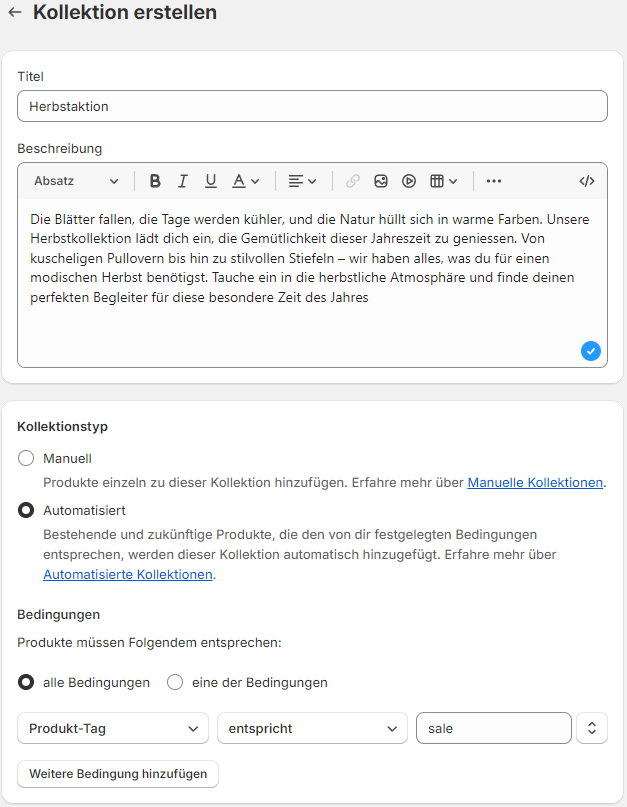Click the condition value field with sale
Viewport: 627px width, 807px height.
point(494,728)
